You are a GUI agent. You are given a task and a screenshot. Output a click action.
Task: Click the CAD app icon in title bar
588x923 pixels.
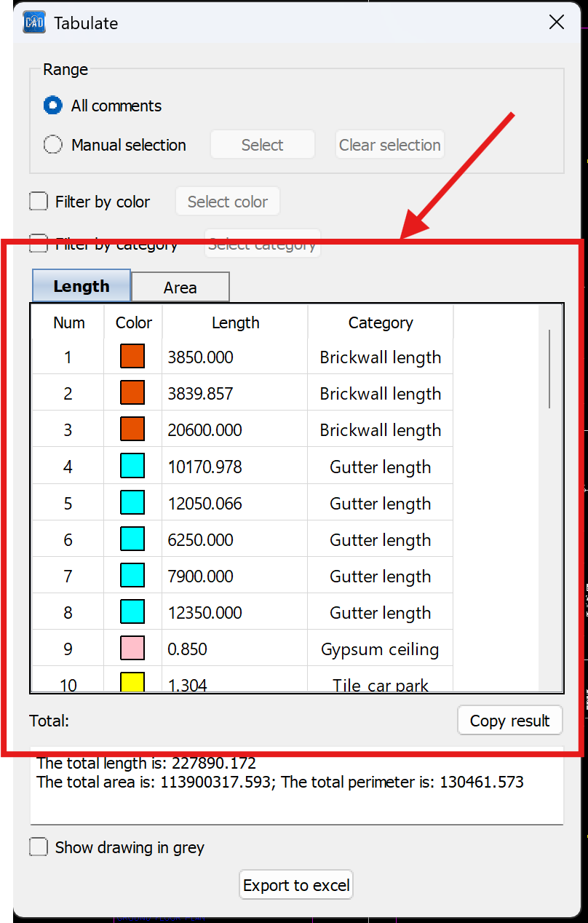[x=34, y=23]
